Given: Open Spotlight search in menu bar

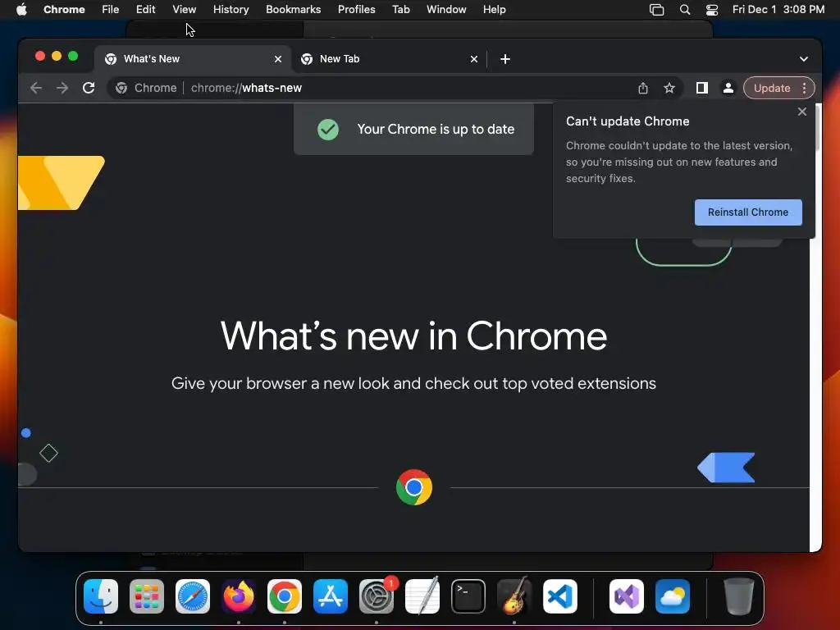Looking at the screenshot, I should click(x=685, y=10).
